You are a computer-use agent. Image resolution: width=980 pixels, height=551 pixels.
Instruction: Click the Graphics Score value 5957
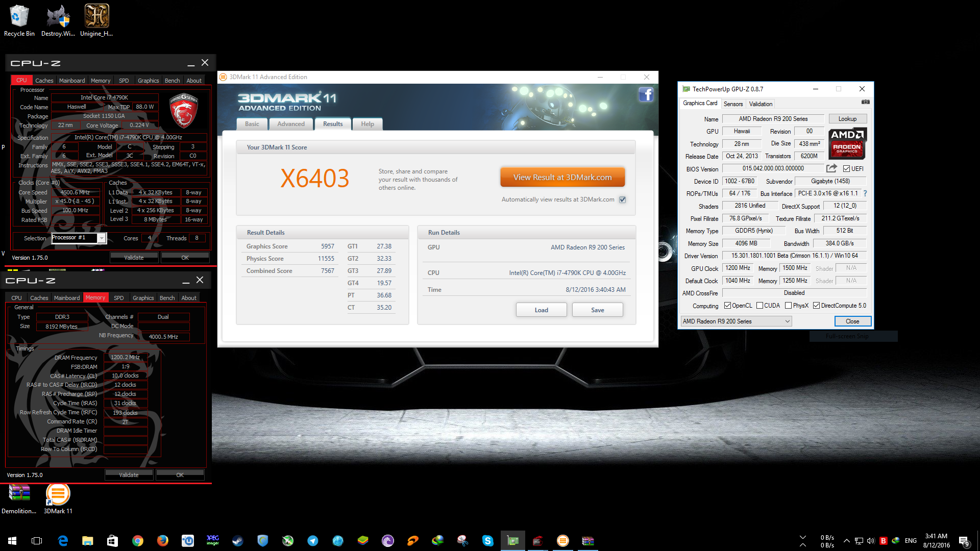[327, 246]
